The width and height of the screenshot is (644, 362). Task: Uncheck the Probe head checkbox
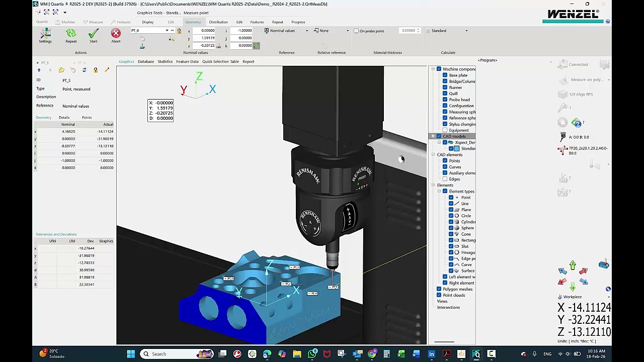click(445, 100)
